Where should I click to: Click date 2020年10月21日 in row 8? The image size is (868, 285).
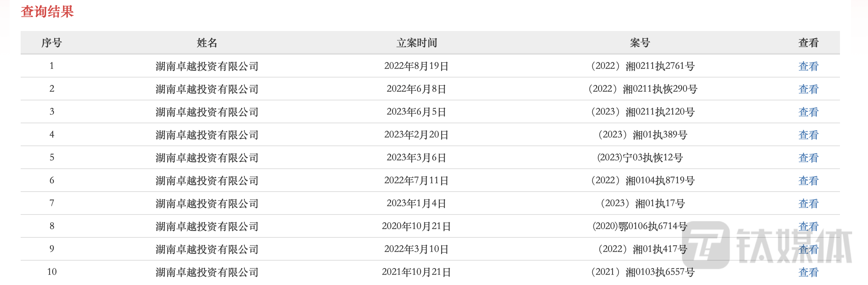417,226
